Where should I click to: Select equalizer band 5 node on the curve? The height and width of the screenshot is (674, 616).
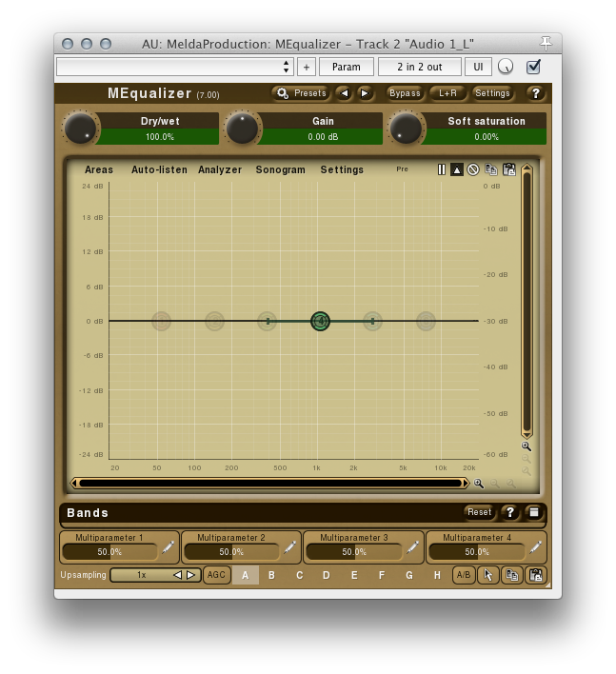tap(372, 321)
